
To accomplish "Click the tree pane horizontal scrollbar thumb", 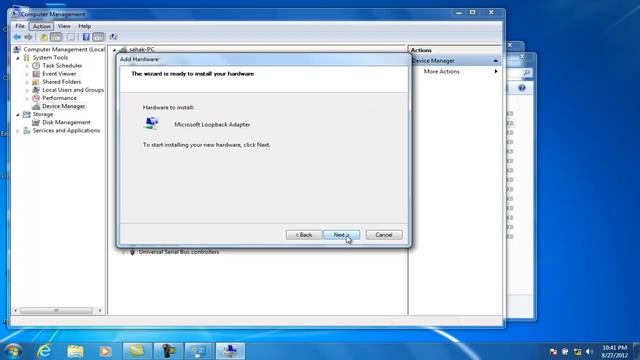I will [56, 311].
